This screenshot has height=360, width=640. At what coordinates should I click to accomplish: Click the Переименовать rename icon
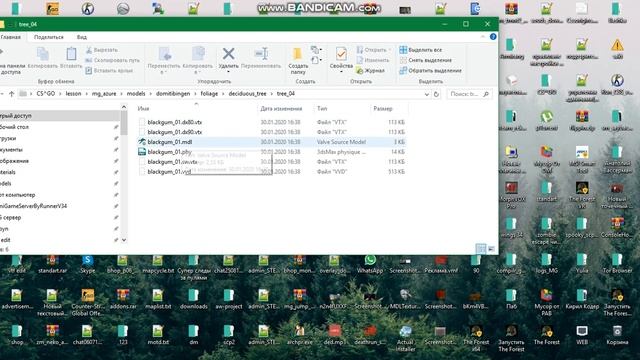pos(261,53)
